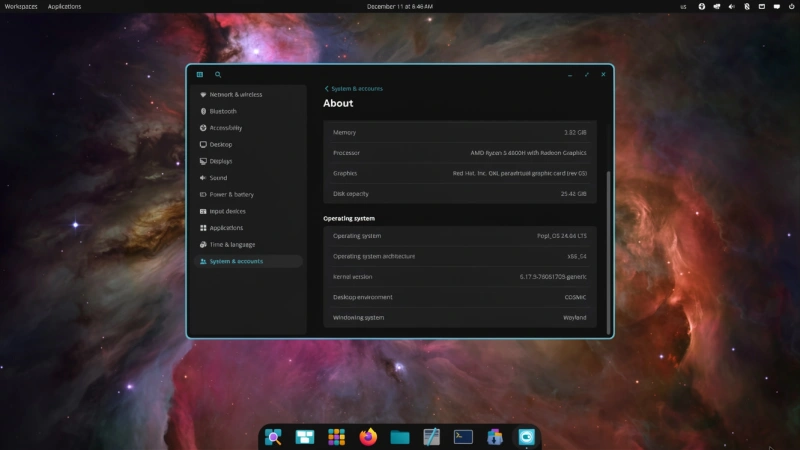
Task: Click the Kernel version row
Action: 460,277
